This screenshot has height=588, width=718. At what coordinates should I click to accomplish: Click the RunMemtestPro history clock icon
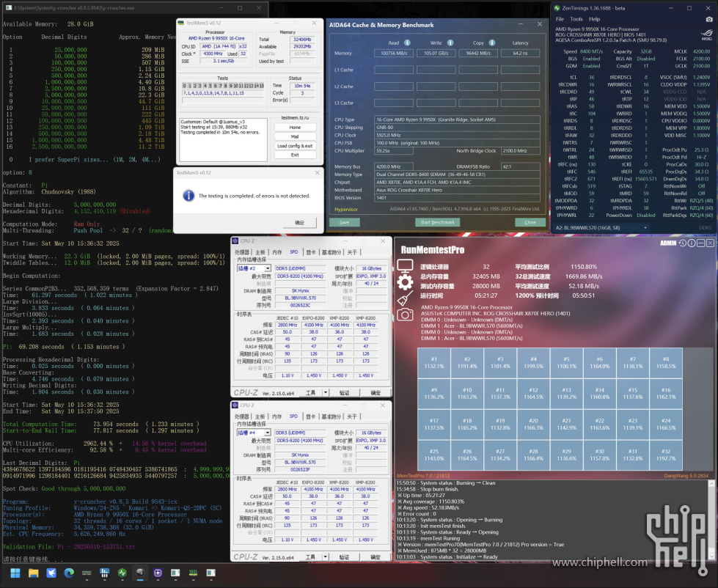(x=682, y=243)
